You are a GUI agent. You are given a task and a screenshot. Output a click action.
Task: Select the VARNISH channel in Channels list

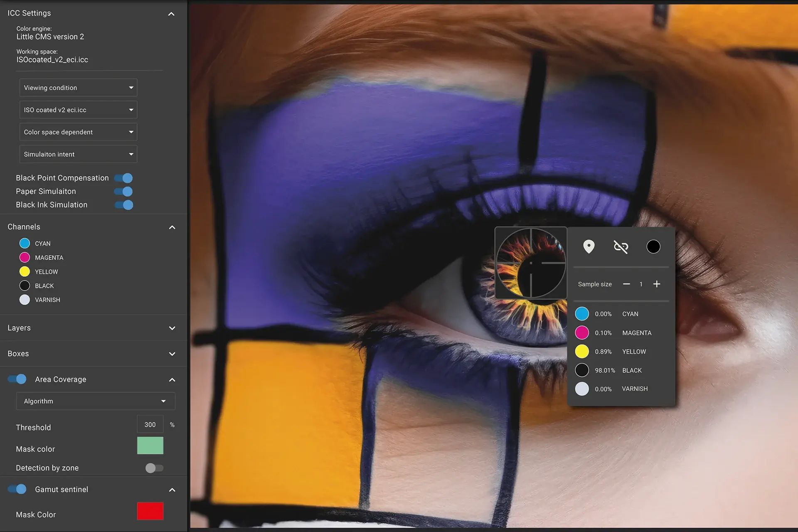40,300
